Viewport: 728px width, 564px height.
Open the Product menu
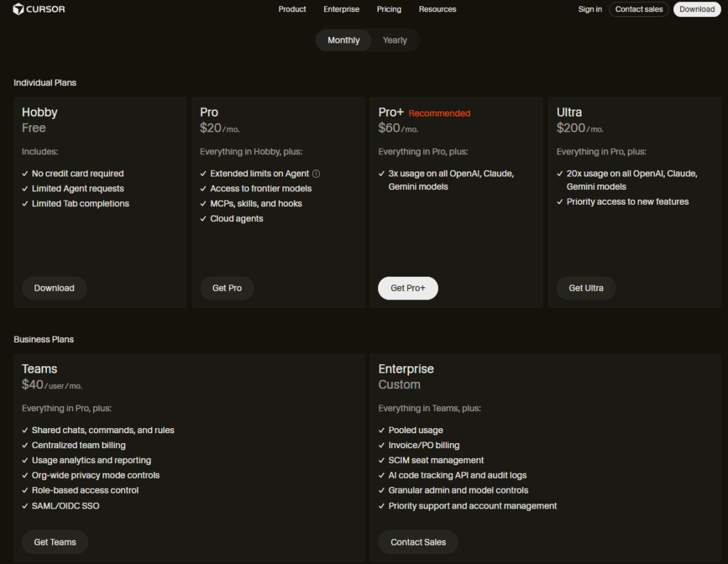pyautogui.click(x=292, y=9)
